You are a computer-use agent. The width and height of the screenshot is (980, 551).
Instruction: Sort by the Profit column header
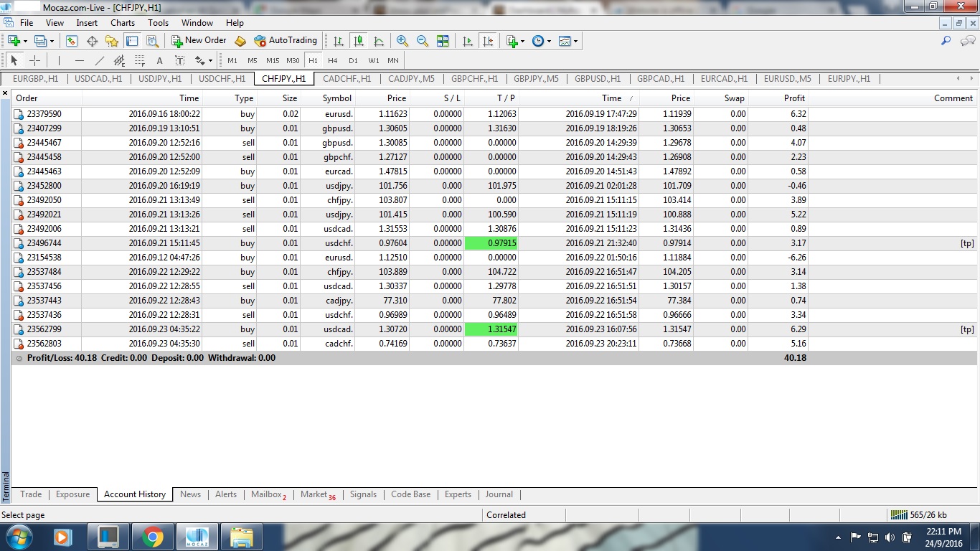pos(780,98)
